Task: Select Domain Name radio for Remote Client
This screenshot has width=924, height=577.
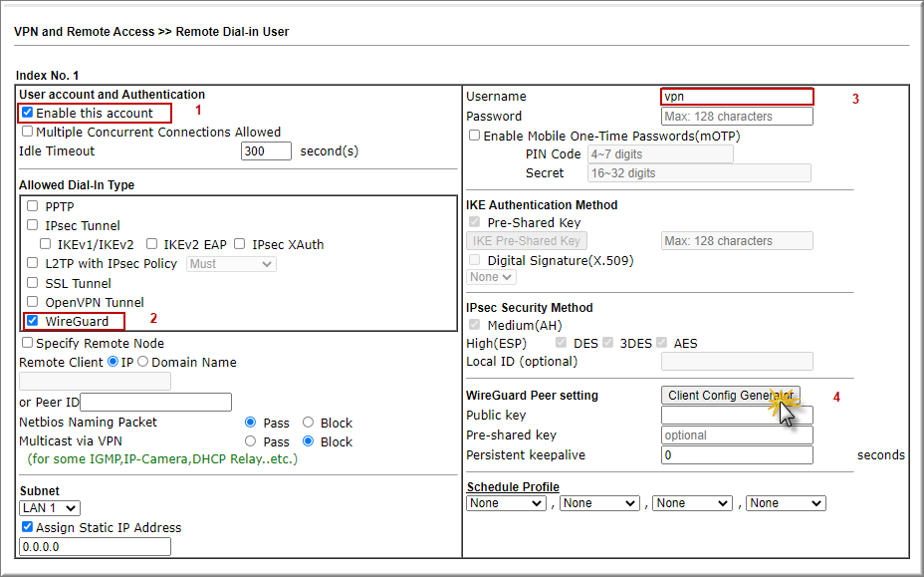Action: pyautogui.click(x=142, y=362)
